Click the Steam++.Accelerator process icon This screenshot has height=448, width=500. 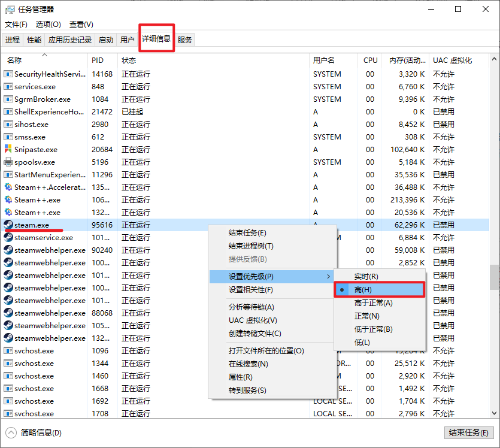(x=8, y=187)
